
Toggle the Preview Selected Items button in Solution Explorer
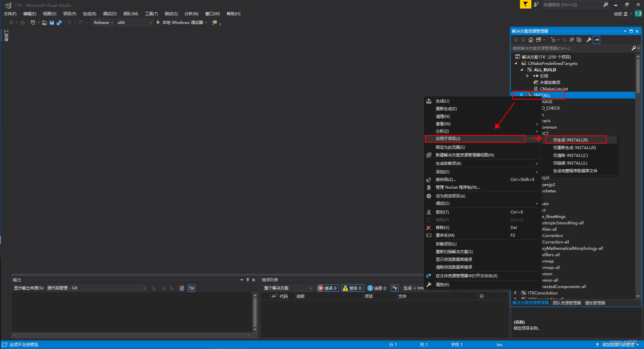pyautogui.click(x=597, y=40)
